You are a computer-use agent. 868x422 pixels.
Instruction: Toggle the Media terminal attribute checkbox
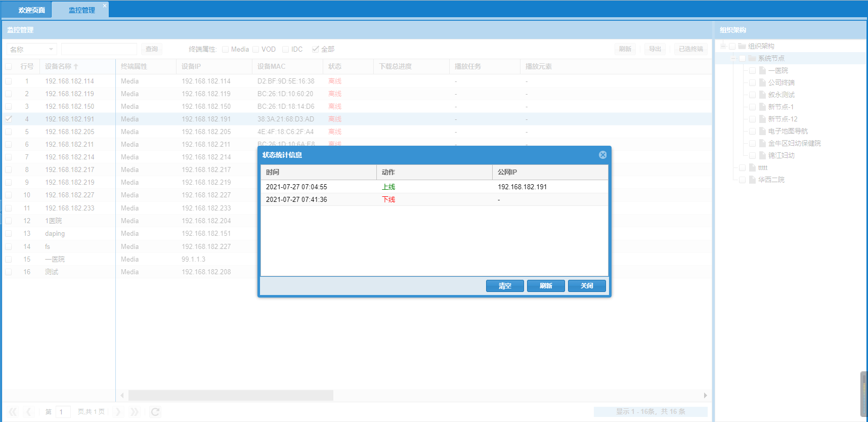tap(226, 49)
